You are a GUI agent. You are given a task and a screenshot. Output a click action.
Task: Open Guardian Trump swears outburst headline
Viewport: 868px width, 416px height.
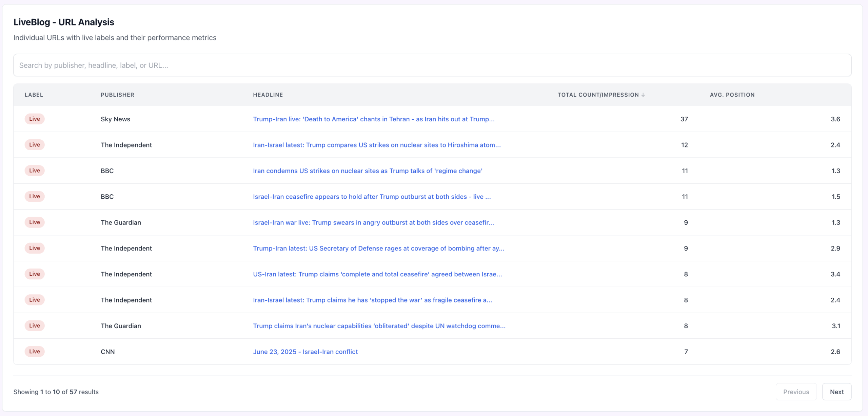[x=373, y=222]
